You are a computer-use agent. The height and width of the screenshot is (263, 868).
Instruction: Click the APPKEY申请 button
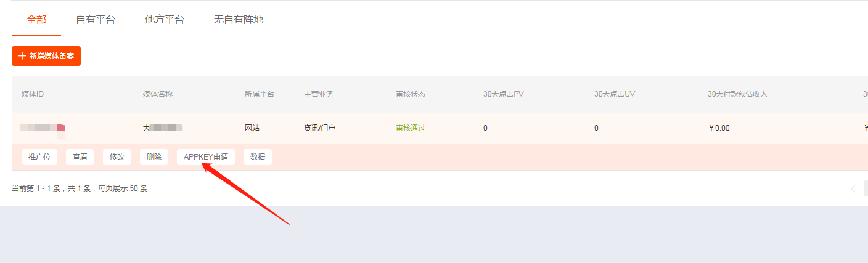coord(206,157)
